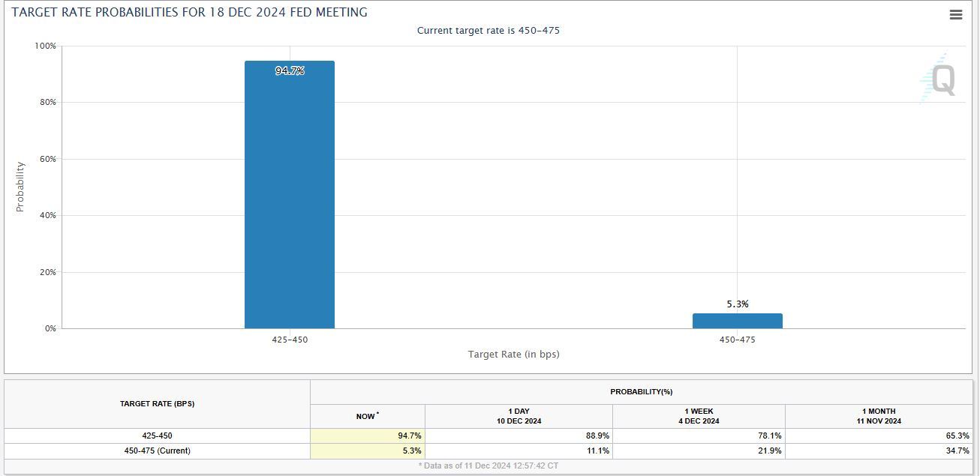The height and width of the screenshot is (476, 980).
Task: Select the NOW column header
Action: [367, 416]
